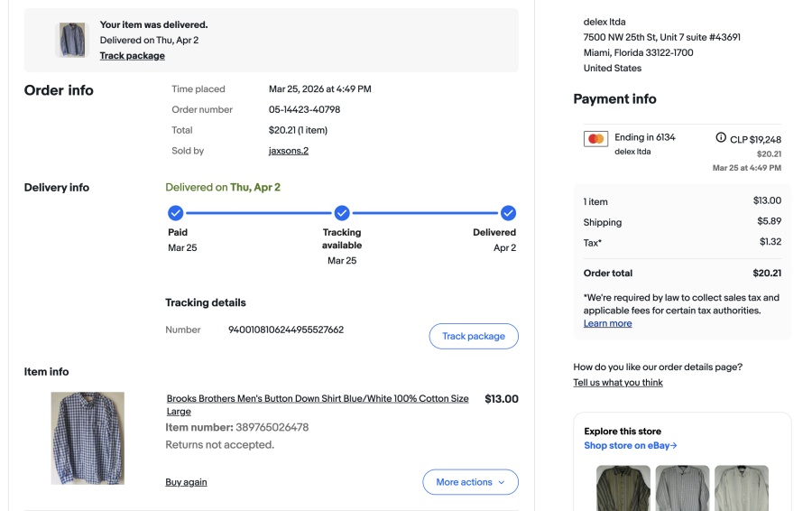The image size is (812, 511).
Task: Click the Buy again link
Action: (186, 482)
